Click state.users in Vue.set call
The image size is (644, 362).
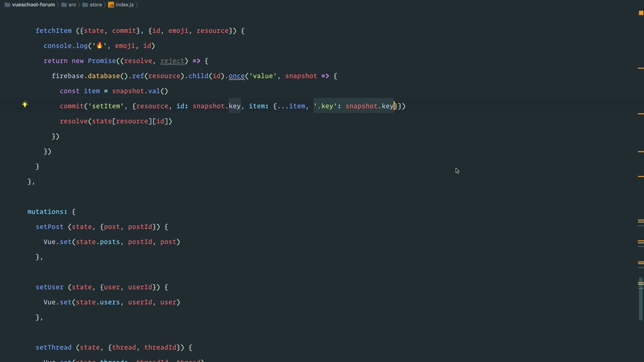click(98, 302)
